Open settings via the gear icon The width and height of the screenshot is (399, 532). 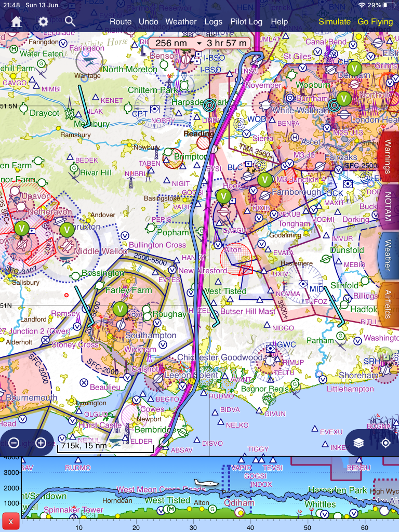43,22
